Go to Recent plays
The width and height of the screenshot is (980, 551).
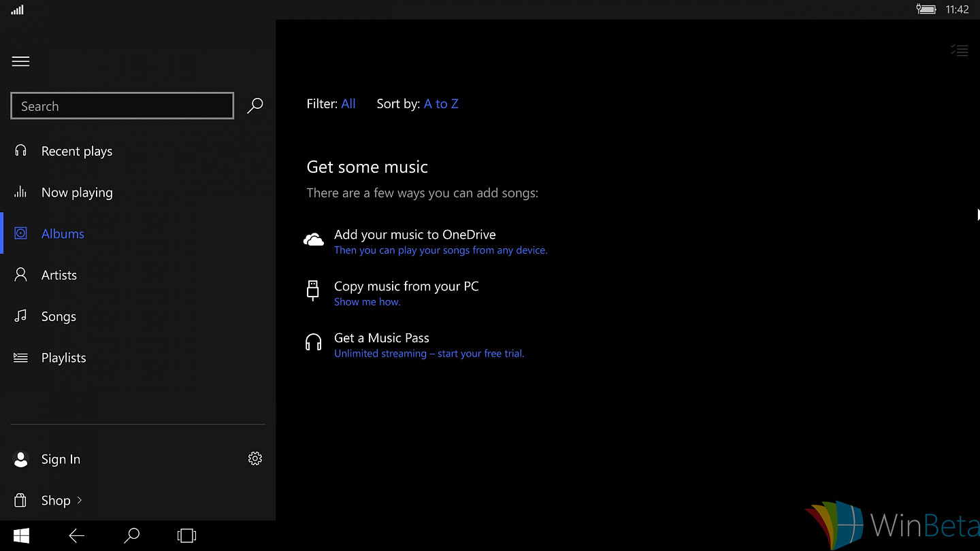pyautogui.click(x=137, y=151)
